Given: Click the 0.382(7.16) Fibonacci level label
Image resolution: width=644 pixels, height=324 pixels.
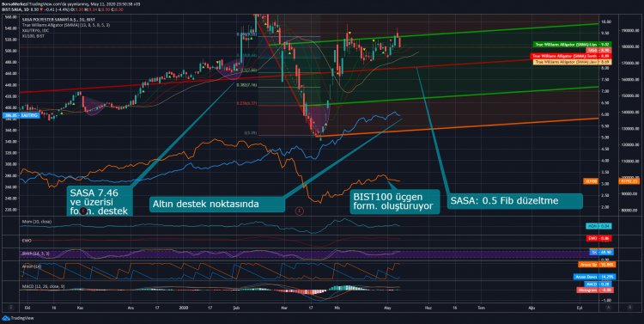Looking at the screenshot, I should click(x=246, y=85).
